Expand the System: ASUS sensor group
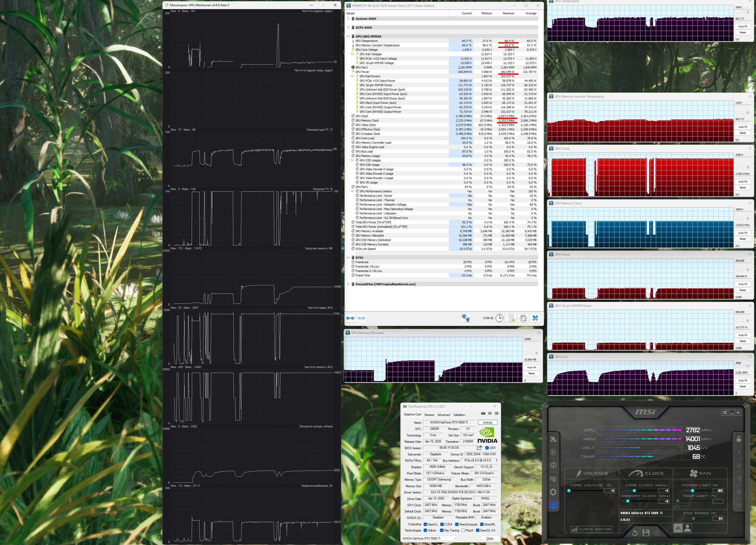The height and width of the screenshot is (545, 756). (x=348, y=19)
